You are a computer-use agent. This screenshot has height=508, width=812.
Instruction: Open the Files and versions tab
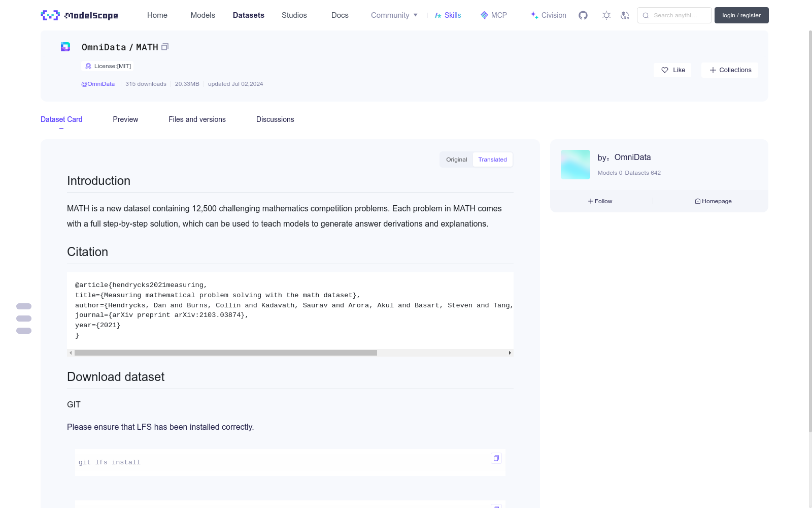click(197, 119)
